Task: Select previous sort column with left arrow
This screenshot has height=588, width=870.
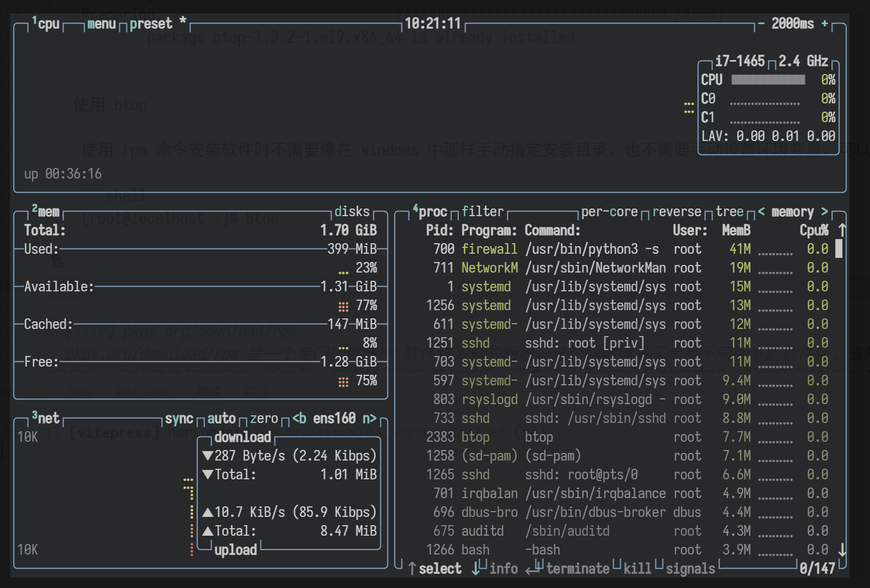Action: (x=762, y=211)
